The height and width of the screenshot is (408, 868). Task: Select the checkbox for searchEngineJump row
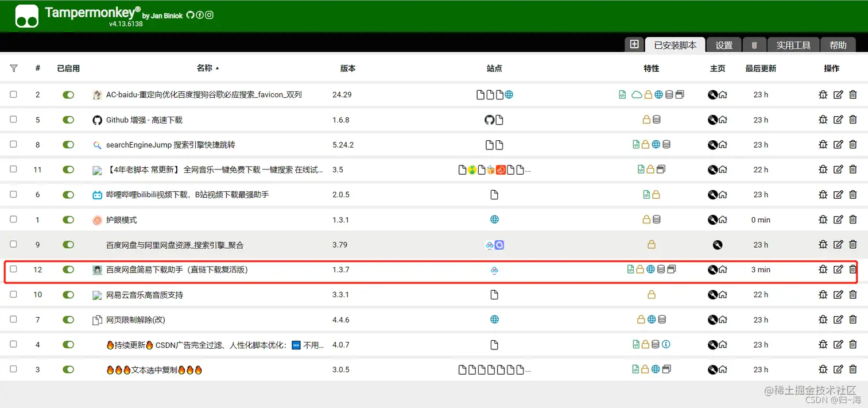click(13, 144)
